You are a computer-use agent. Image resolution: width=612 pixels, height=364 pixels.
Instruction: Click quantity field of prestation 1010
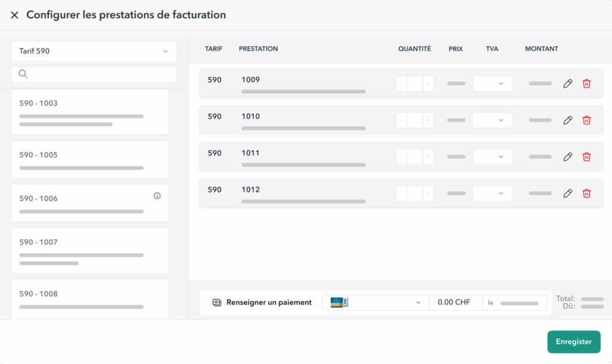pyautogui.click(x=415, y=120)
